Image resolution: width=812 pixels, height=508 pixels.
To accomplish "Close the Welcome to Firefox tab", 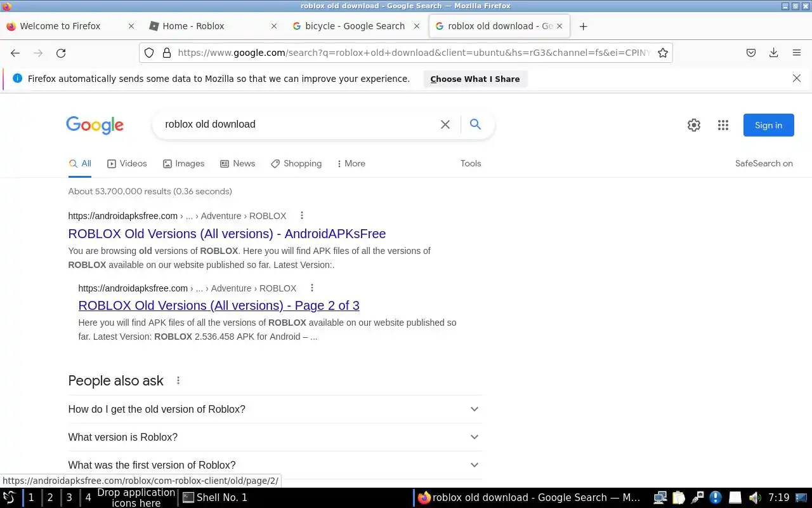I will (x=131, y=26).
